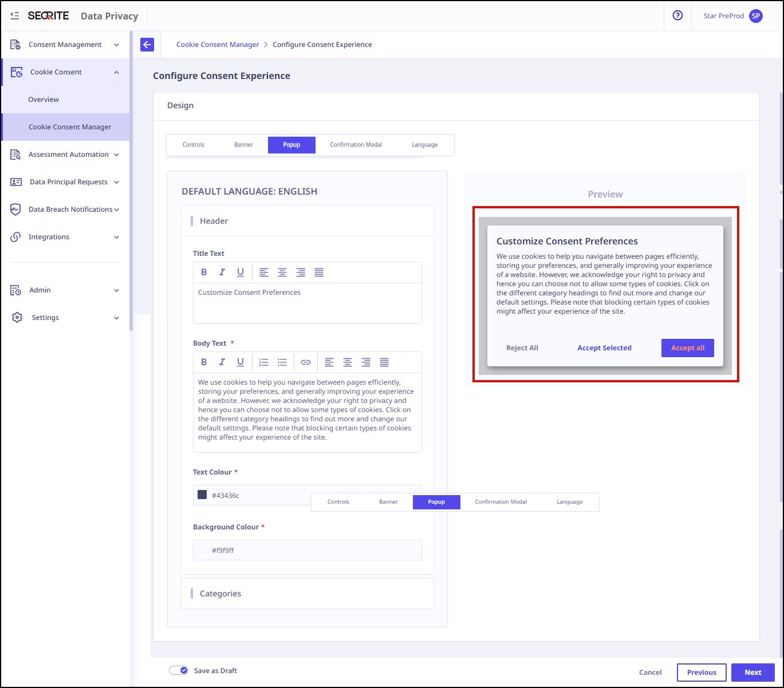Open upper Language tab

424,145
